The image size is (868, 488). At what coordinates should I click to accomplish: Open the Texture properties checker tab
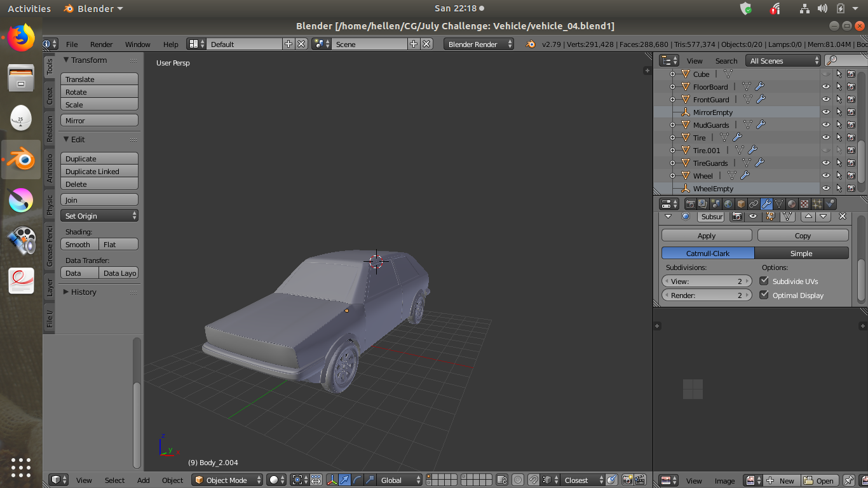[x=804, y=204]
